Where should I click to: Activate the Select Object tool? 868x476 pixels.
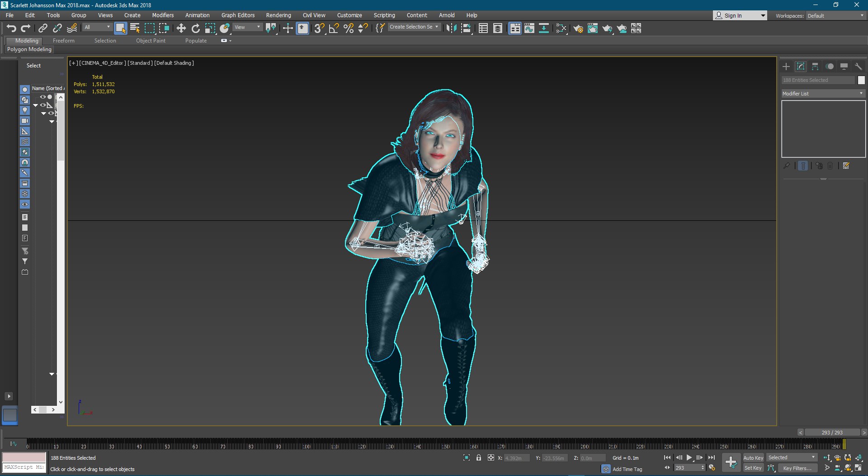120,28
